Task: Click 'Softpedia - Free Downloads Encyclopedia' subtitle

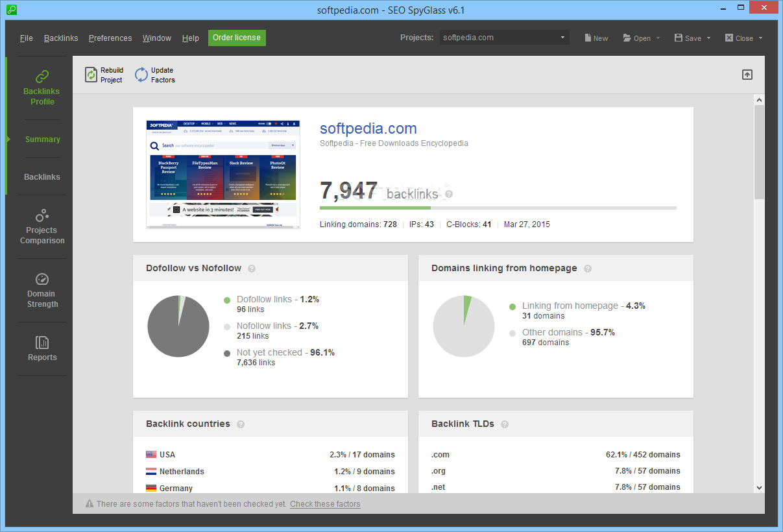Action: coord(394,143)
